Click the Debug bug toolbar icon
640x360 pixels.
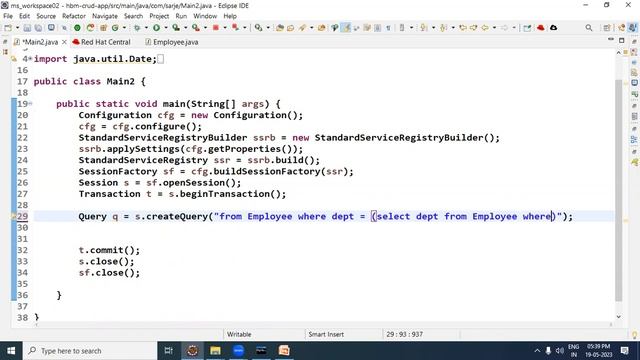(x=137, y=28)
